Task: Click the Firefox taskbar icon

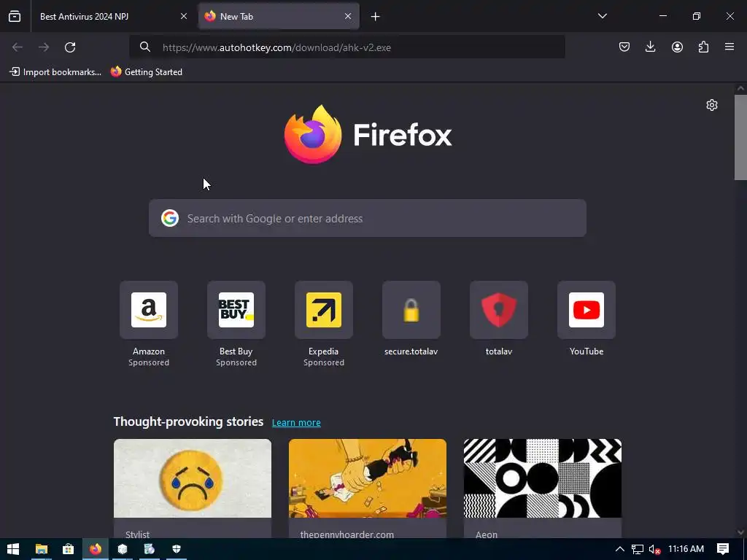Action: coord(96,549)
